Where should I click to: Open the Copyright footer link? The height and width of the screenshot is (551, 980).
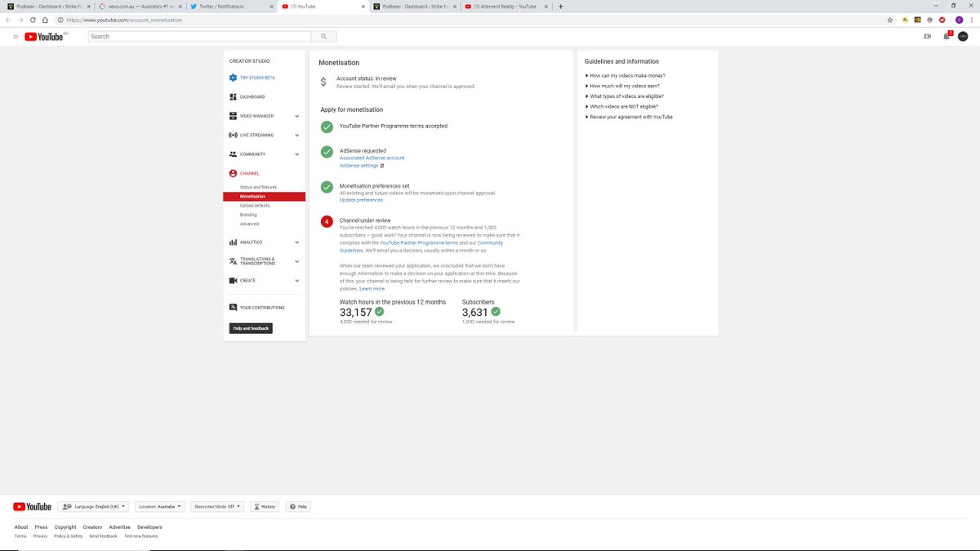click(x=65, y=527)
